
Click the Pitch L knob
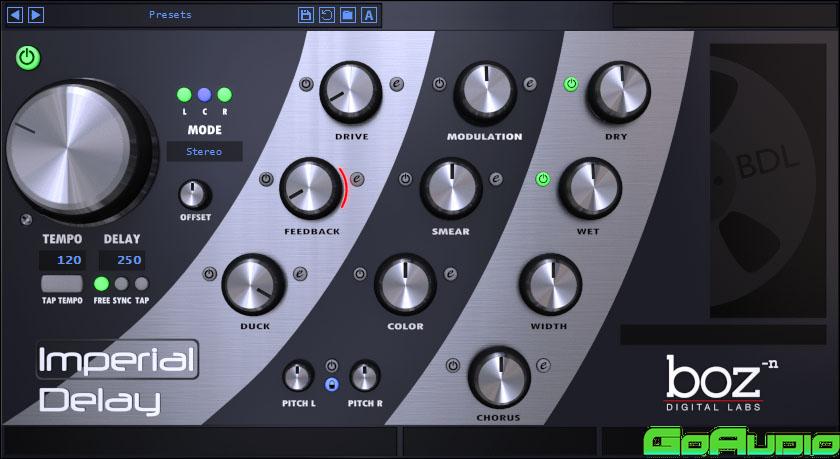(x=298, y=376)
